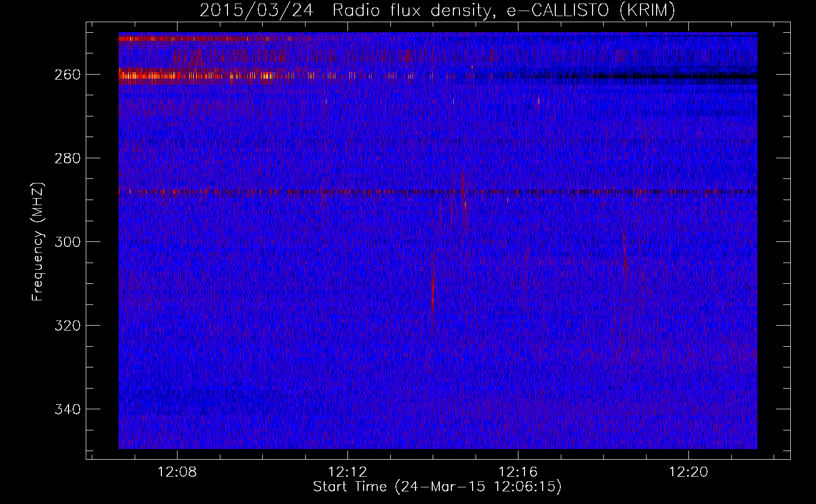Click the 'Frequency (MHZ)' axis label

coord(38,242)
